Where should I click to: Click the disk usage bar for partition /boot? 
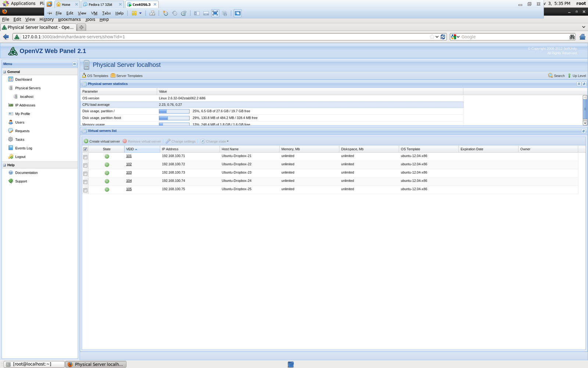click(x=174, y=118)
